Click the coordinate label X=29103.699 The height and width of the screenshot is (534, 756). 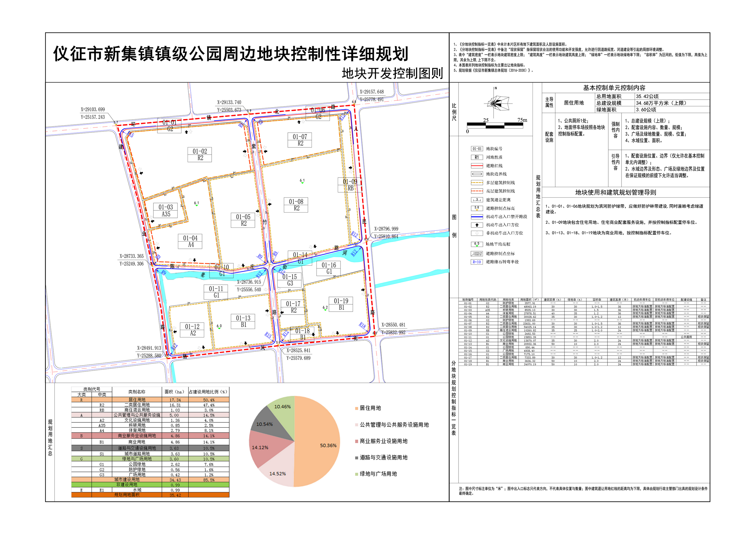[x=93, y=109]
